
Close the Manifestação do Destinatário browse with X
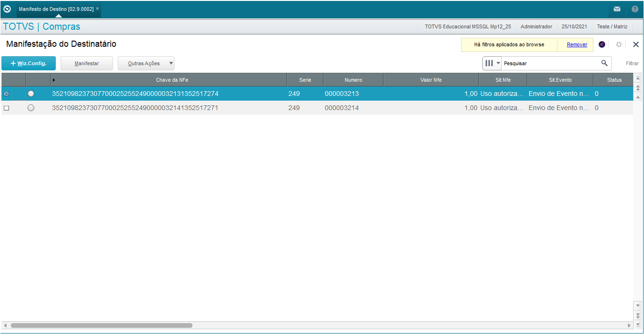coord(636,44)
